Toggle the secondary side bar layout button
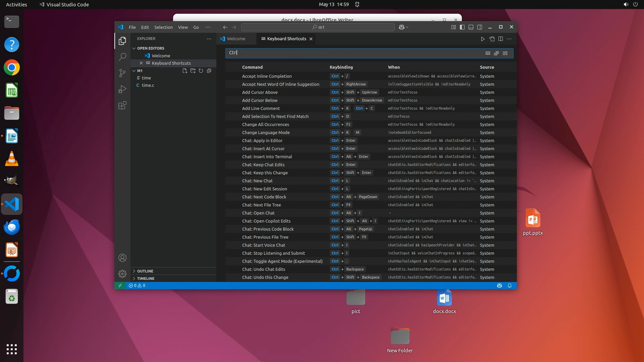This screenshot has width=644, height=362. (480, 27)
